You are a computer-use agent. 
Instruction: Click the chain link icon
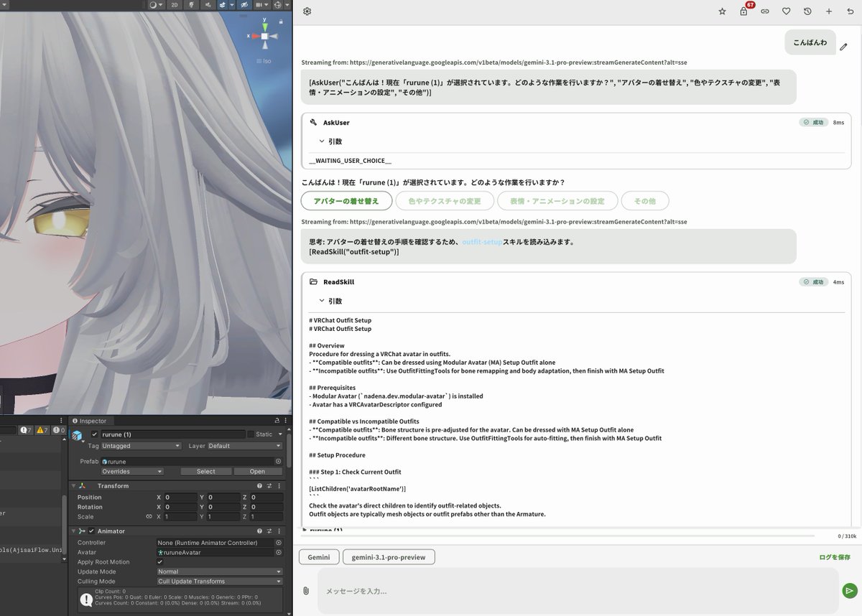(765, 11)
